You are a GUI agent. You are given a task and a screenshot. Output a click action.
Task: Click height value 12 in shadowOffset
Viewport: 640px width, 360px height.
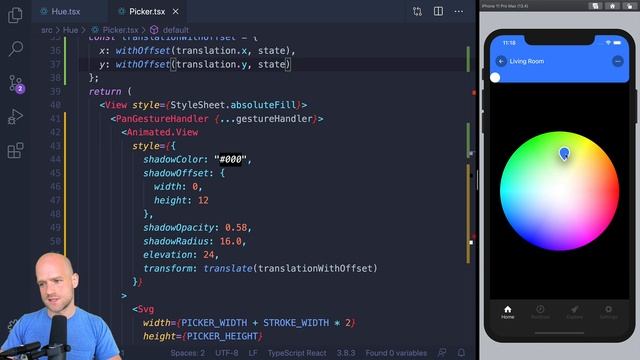tap(203, 200)
